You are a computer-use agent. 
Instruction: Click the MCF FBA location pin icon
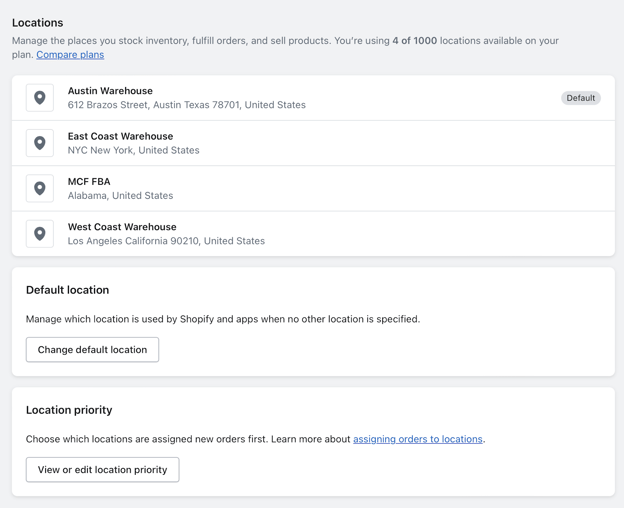[40, 188]
